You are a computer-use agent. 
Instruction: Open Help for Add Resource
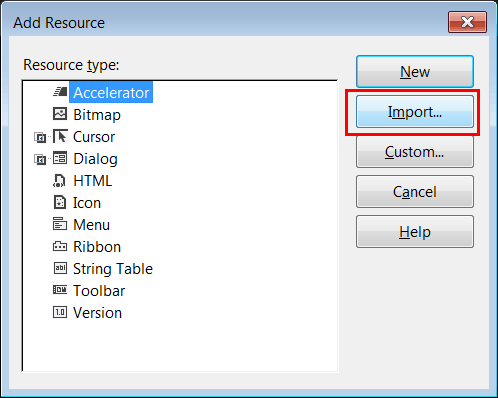tap(415, 232)
